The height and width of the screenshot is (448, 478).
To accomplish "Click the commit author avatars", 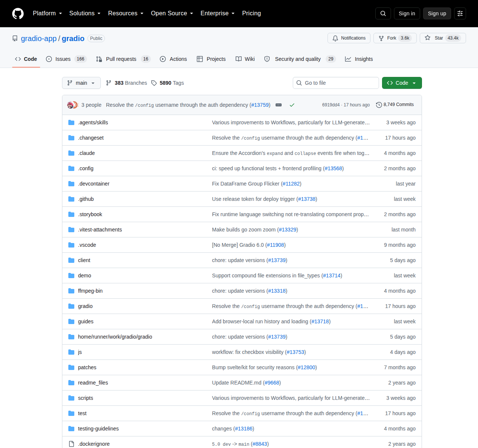I will pyautogui.click(x=72, y=105).
